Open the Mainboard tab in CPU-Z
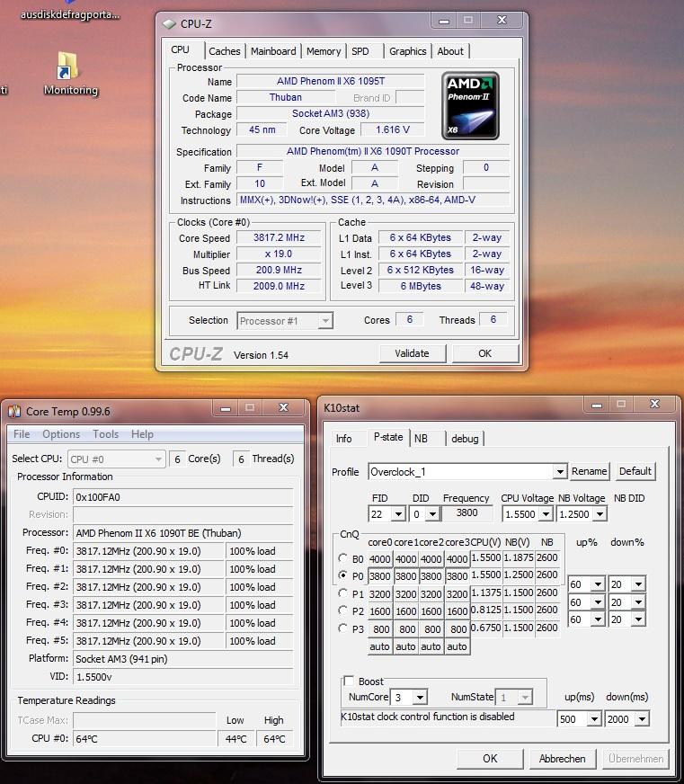684x784 pixels. (273, 51)
